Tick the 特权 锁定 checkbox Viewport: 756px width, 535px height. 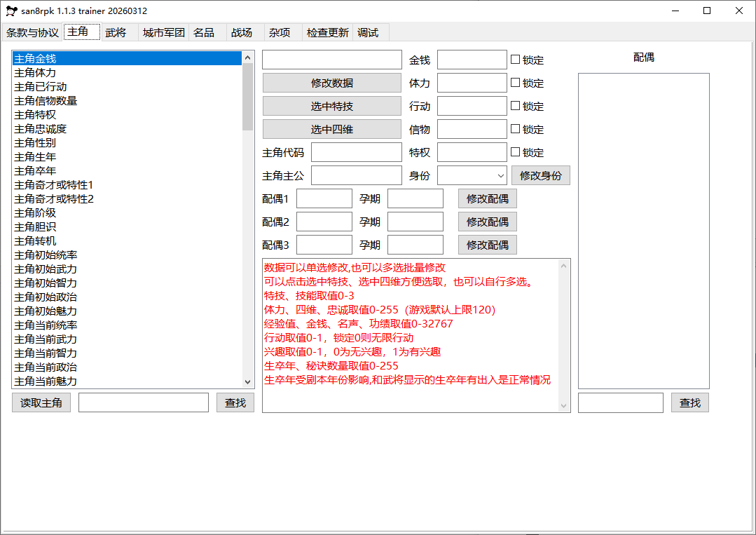coord(516,152)
